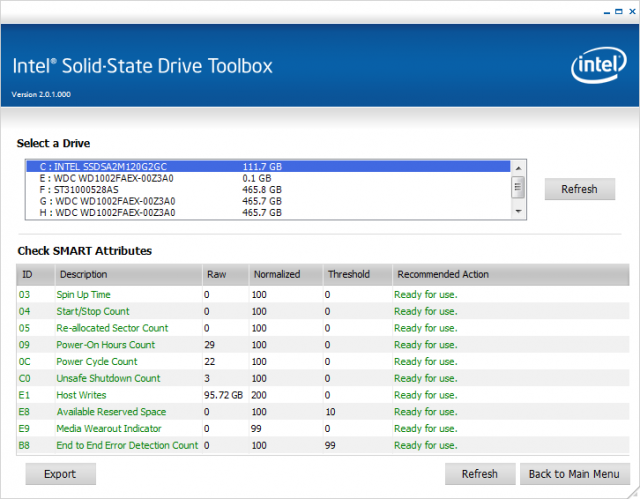The image size is (640, 499).
Task: Click the Available Reserved Space threshold 10
Action: click(330, 412)
